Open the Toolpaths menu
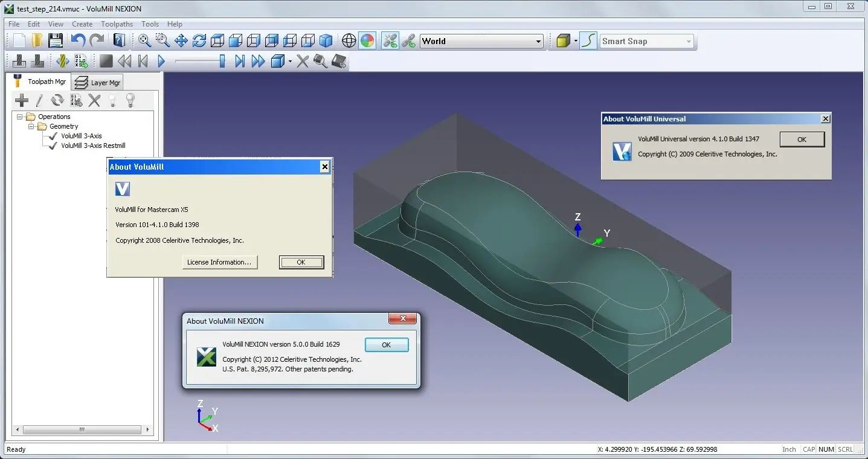The height and width of the screenshot is (459, 868). [x=117, y=24]
